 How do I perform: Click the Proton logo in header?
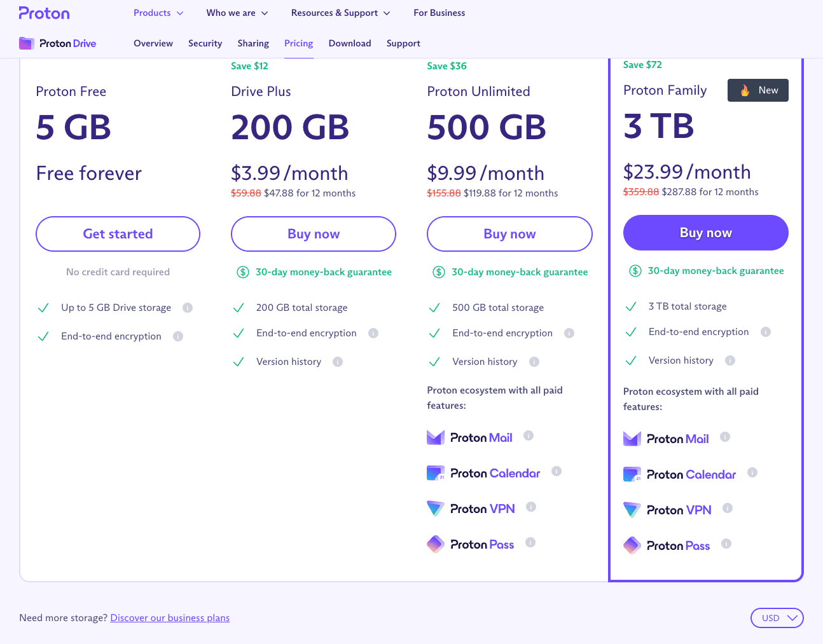pyautogui.click(x=44, y=13)
